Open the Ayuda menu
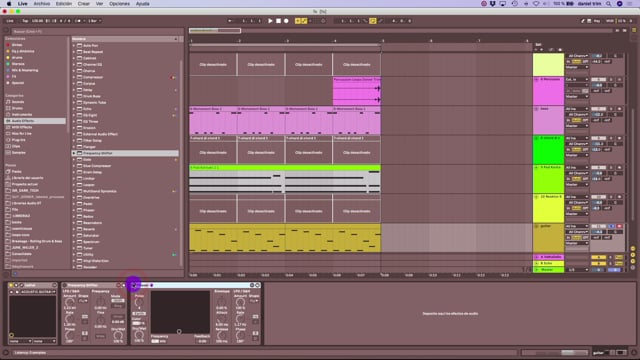The height and width of the screenshot is (360, 640). pos(142,4)
